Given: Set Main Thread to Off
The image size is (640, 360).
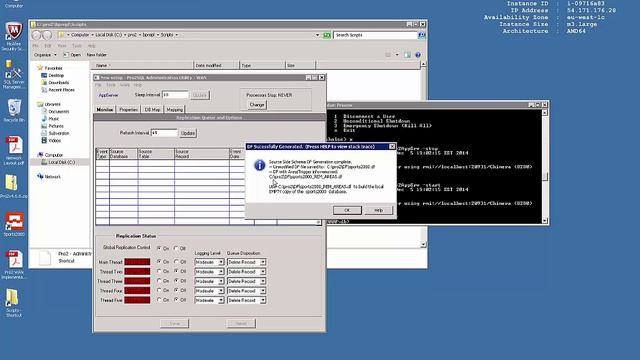Looking at the screenshot, I should click(x=176, y=262).
